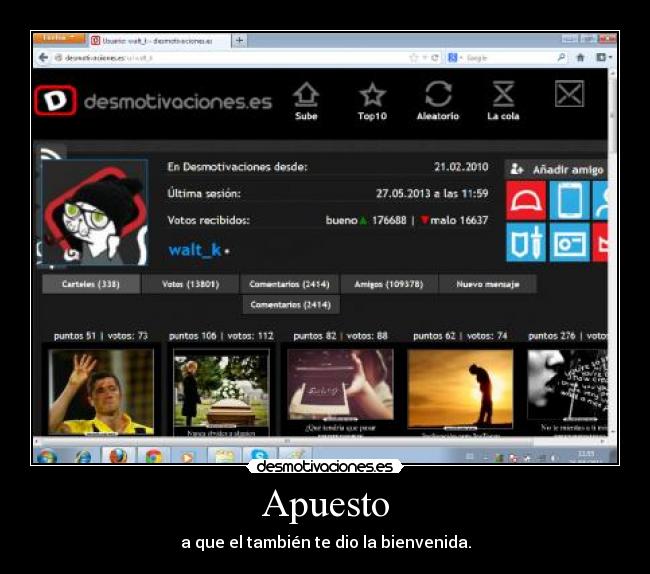Click the search magnifier in Google box
This screenshot has width=650, height=574.
[x=561, y=58]
